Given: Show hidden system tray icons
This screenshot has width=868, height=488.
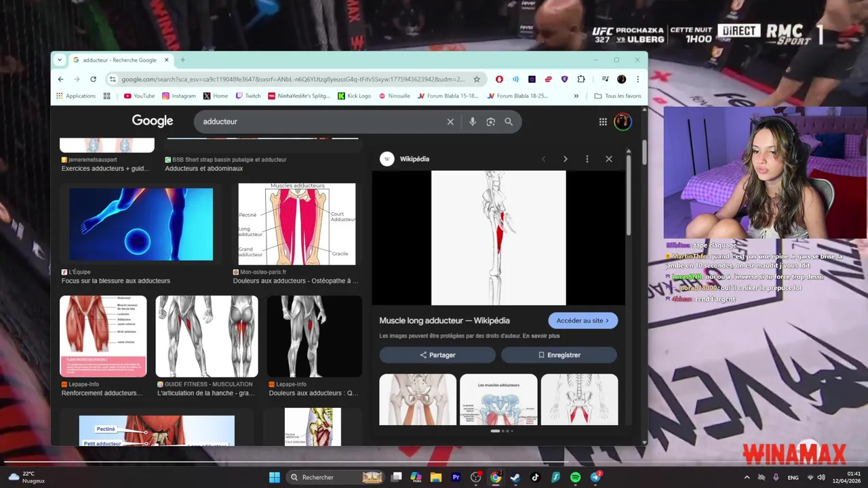Looking at the screenshot, I should pyautogui.click(x=747, y=477).
